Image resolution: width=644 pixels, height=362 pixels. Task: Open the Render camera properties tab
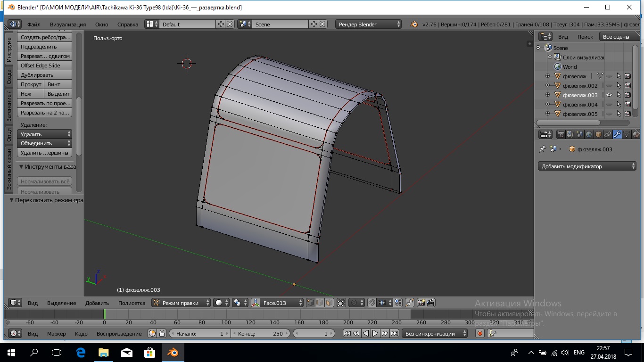click(x=561, y=134)
